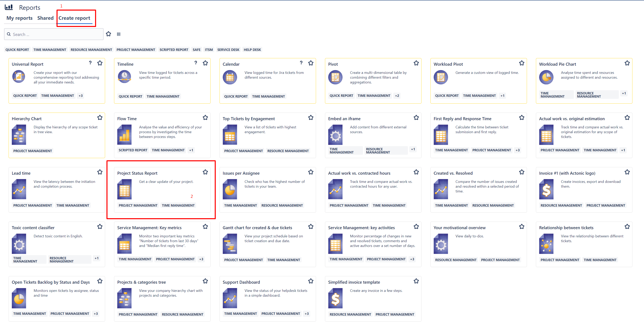
Task: Filter by top RESOURCE MANAGEMENT category
Action: (x=91, y=50)
